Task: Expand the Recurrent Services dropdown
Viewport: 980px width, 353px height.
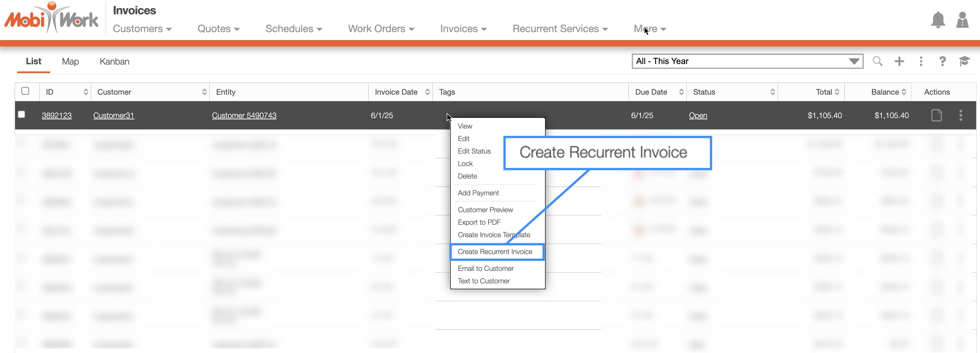Action: tap(560, 29)
